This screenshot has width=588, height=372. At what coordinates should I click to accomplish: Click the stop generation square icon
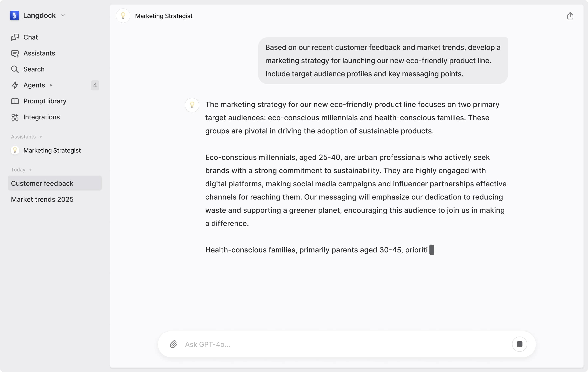[x=520, y=344]
